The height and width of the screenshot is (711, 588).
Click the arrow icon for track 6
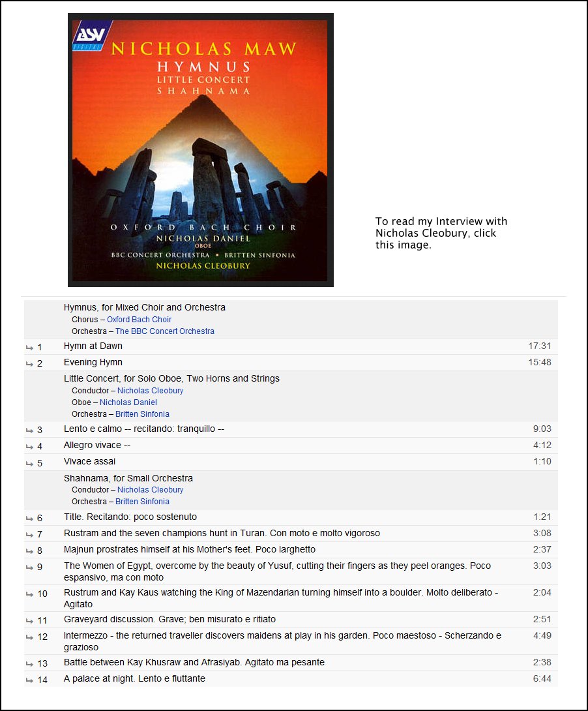click(29, 519)
